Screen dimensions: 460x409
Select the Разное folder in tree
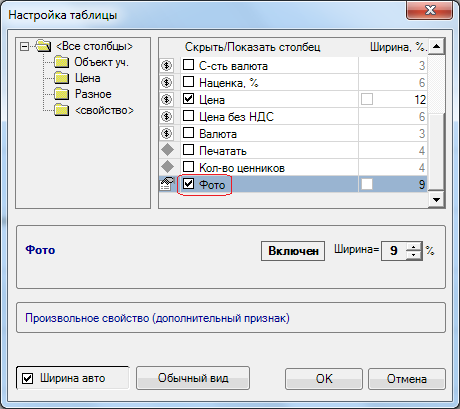pos(93,94)
